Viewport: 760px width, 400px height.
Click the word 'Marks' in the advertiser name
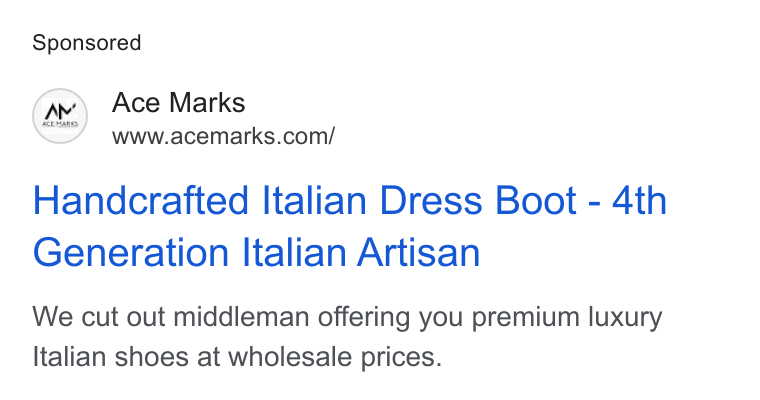click(x=207, y=102)
